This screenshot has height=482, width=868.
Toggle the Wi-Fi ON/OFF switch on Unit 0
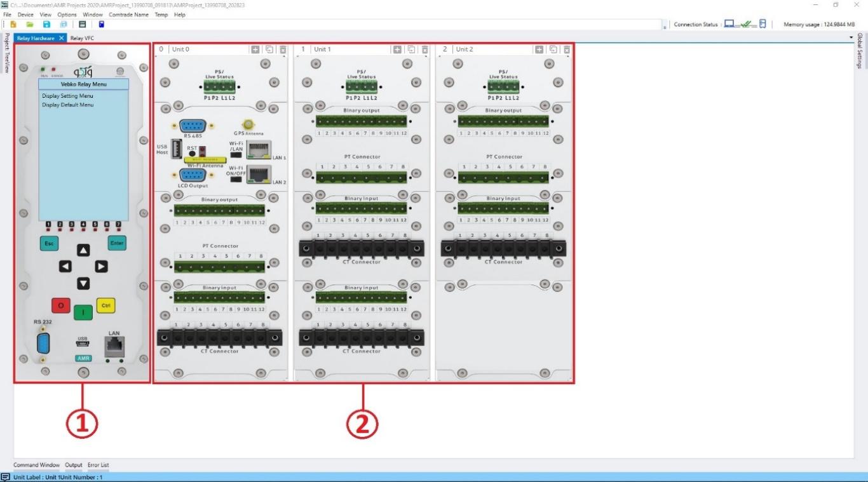pos(236,180)
